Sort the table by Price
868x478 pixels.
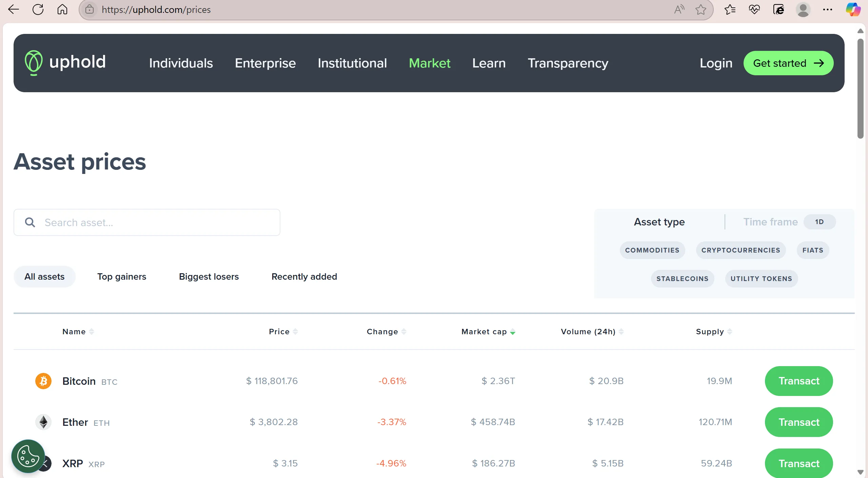(283, 332)
